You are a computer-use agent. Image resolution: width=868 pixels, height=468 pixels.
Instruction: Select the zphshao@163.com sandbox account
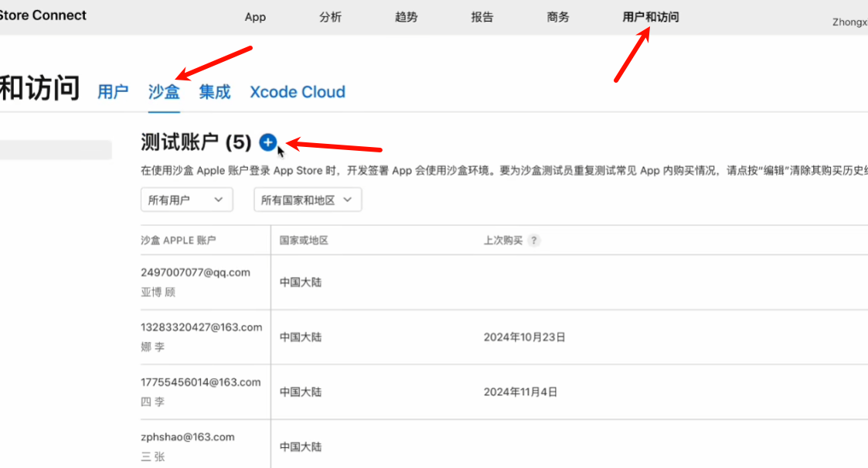[x=188, y=437]
